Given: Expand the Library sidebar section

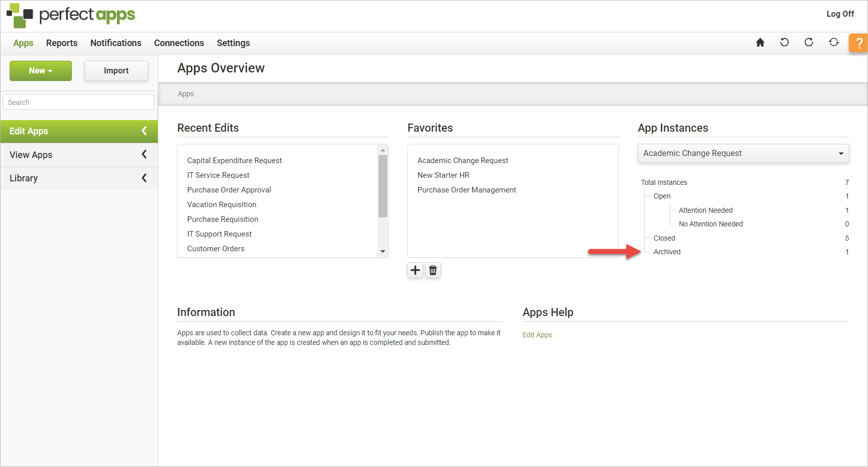Looking at the screenshot, I should point(78,178).
